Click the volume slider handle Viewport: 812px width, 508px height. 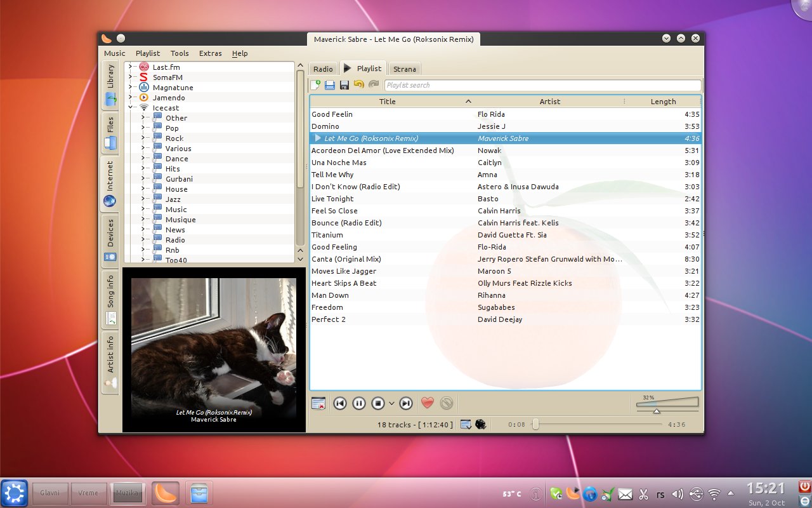(x=657, y=411)
